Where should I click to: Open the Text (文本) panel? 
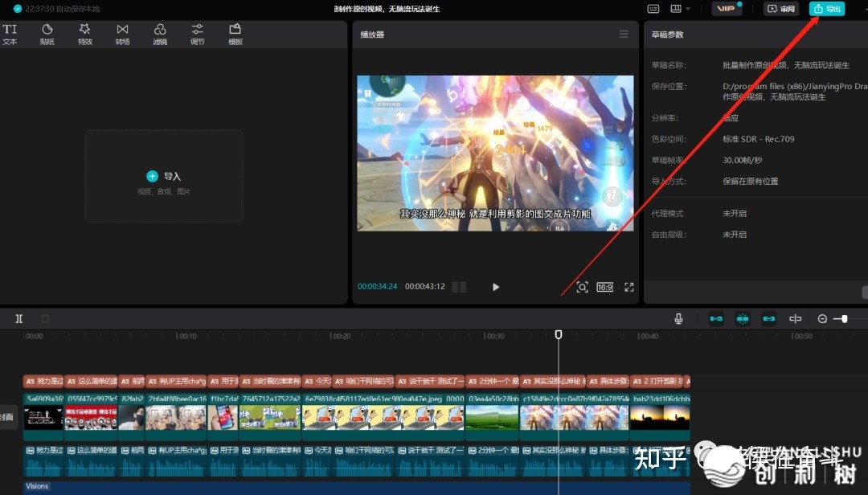(x=10, y=34)
